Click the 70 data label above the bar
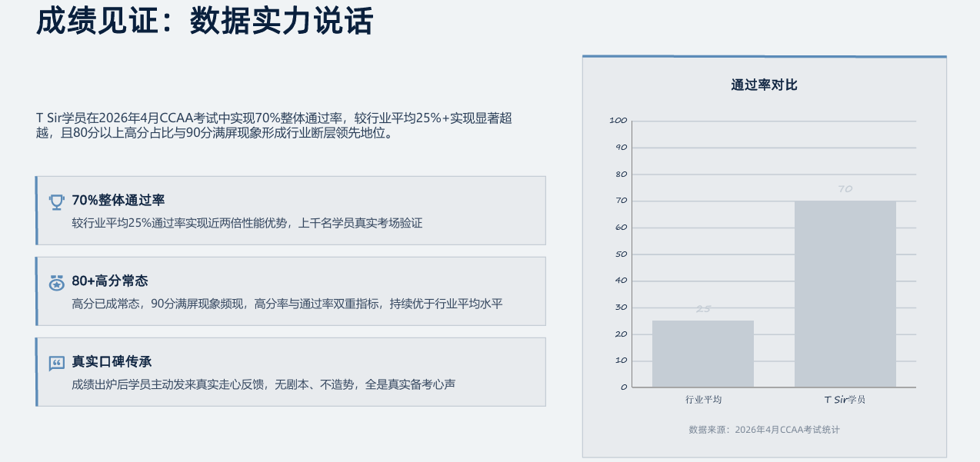Image resolution: width=980 pixels, height=462 pixels. pyautogui.click(x=845, y=189)
